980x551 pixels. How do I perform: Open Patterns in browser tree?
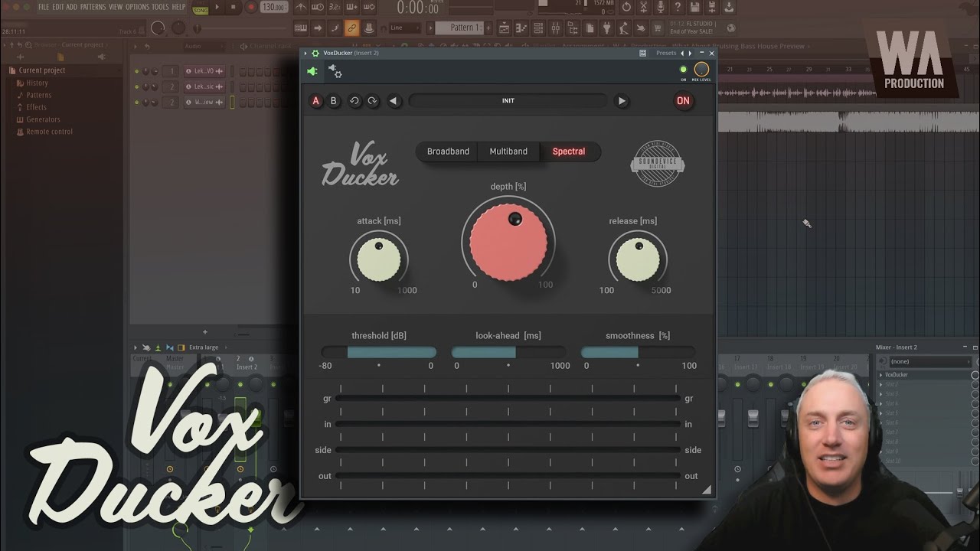(38, 95)
